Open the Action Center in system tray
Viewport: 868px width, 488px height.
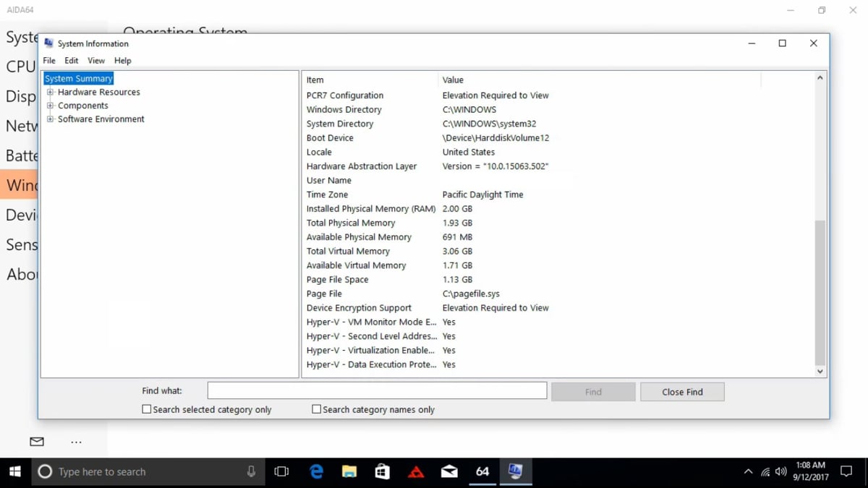846,471
